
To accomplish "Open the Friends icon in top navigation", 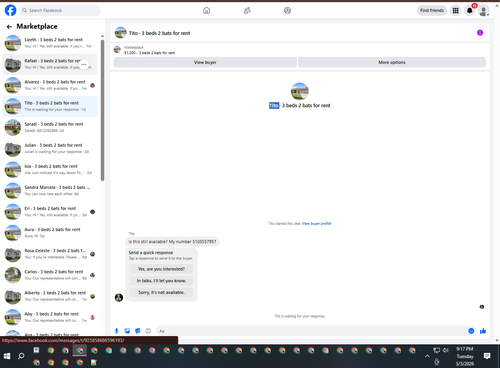I will click(247, 10).
